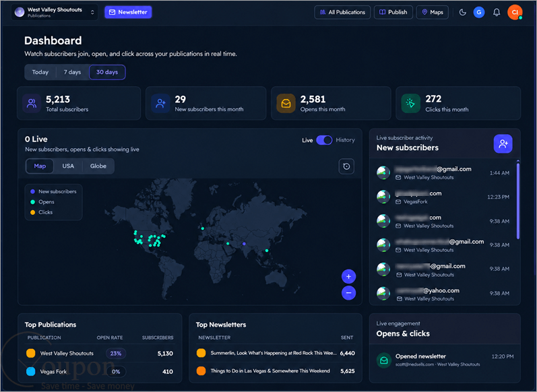Viewport: 537px width, 392px height.
Task: Open the Summerlin Red Rock newsletter
Action: [274, 353]
